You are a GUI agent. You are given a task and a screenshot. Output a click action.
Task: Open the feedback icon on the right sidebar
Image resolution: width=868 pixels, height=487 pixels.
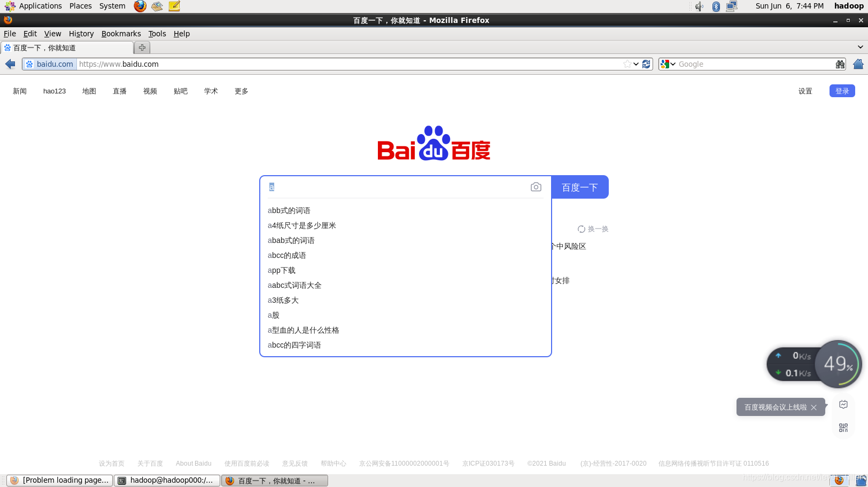click(x=843, y=405)
